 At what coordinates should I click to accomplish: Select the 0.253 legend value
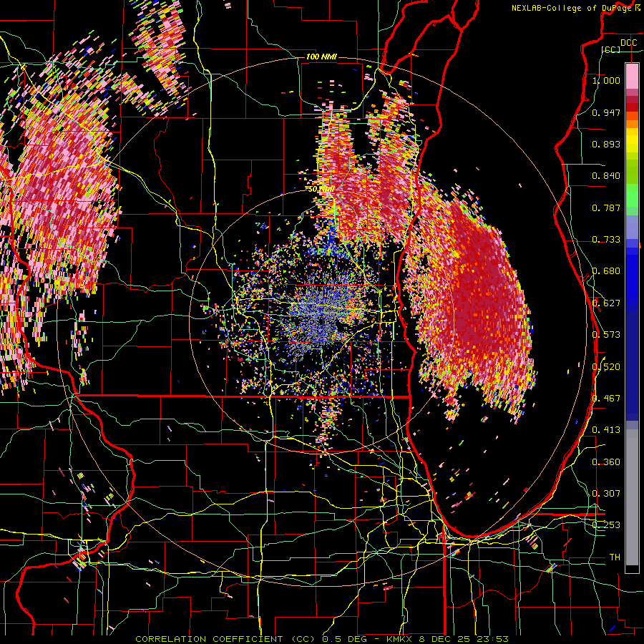point(606,525)
